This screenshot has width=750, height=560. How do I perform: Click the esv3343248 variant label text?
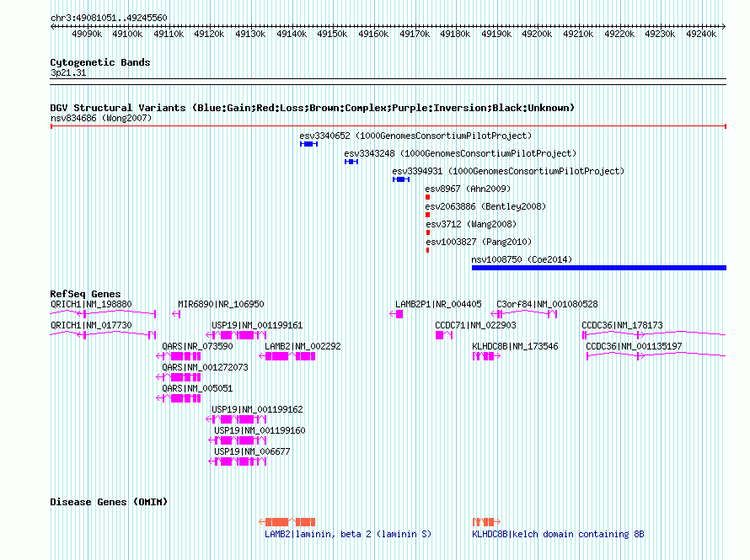[460, 153]
